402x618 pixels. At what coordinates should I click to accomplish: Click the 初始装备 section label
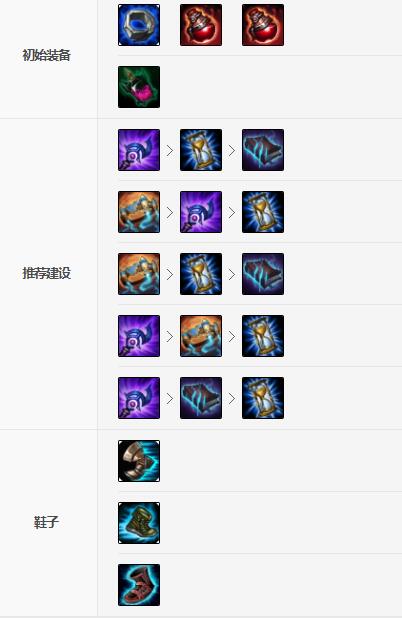[47, 55]
